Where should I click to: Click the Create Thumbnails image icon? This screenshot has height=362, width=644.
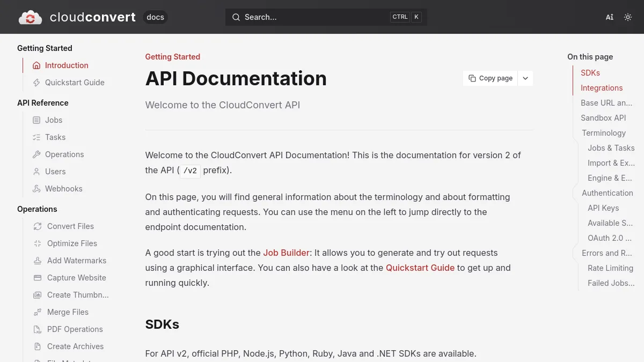point(38,295)
